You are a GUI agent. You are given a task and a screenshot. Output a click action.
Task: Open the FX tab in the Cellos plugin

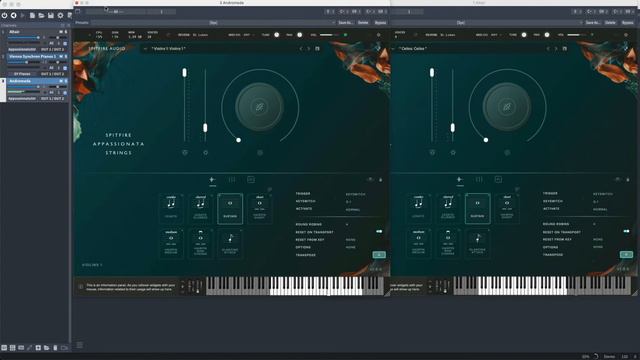point(498,180)
